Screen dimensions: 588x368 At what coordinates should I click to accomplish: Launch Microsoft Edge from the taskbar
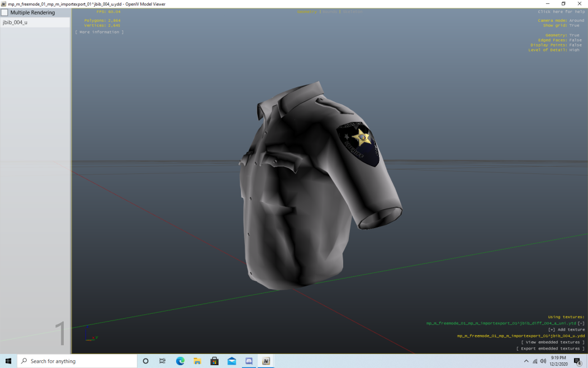pyautogui.click(x=180, y=361)
